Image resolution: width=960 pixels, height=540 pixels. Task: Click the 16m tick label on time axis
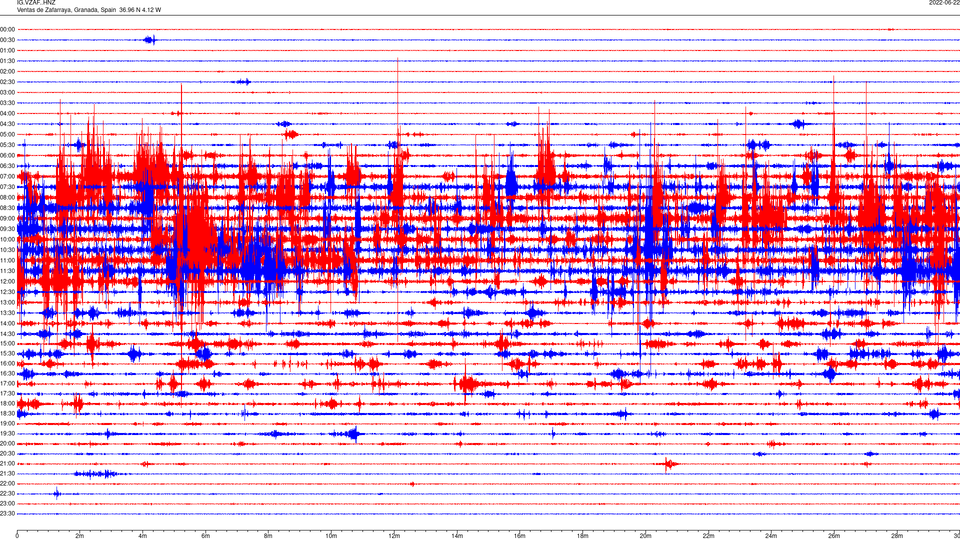click(x=520, y=536)
